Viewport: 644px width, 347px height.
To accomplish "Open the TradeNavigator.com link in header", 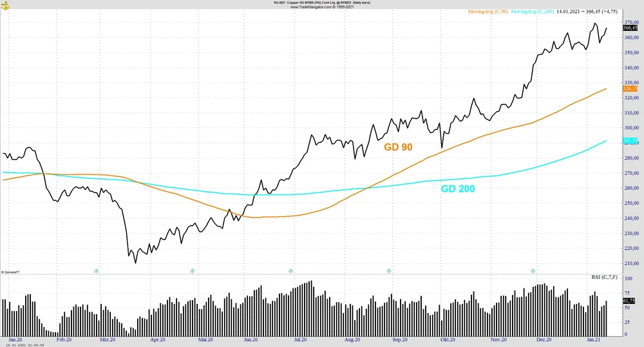I will point(322,7).
